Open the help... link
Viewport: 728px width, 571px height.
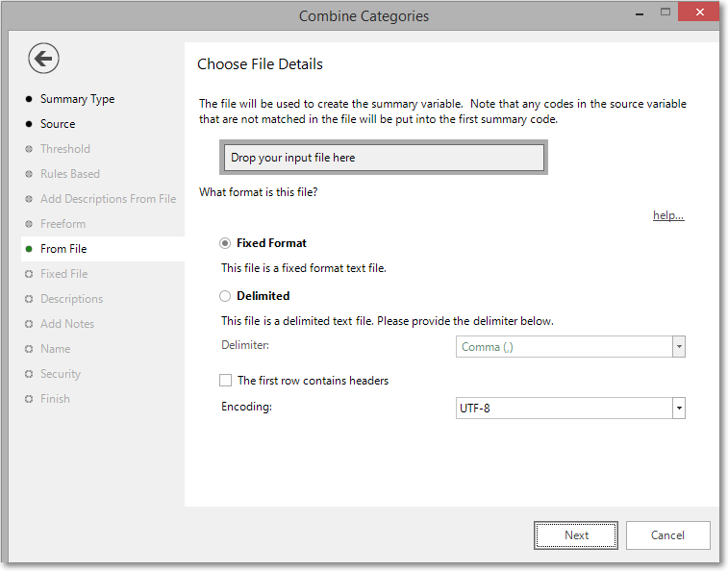(668, 215)
